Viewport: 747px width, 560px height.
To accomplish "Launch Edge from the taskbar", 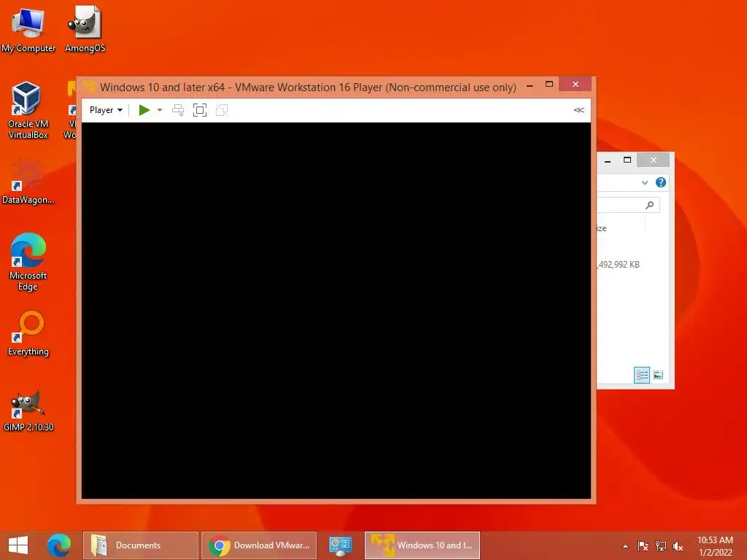I will [x=58, y=545].
